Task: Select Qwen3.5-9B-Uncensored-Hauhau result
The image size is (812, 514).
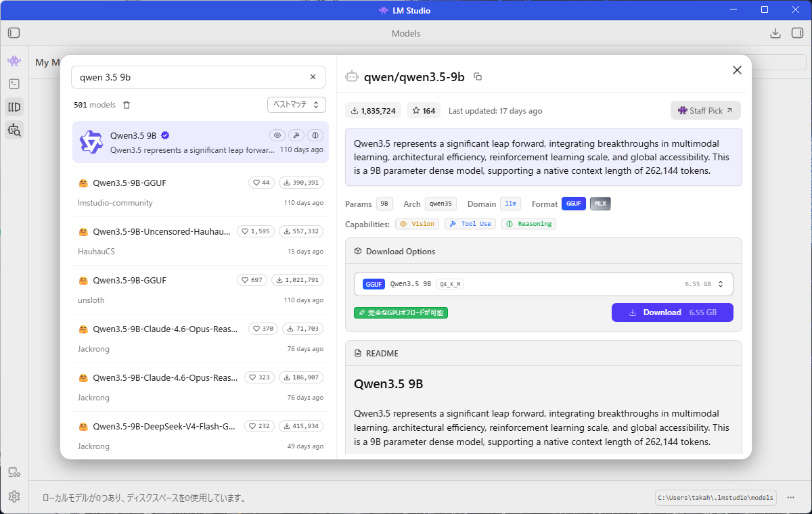Action: [x=200, y=241]
